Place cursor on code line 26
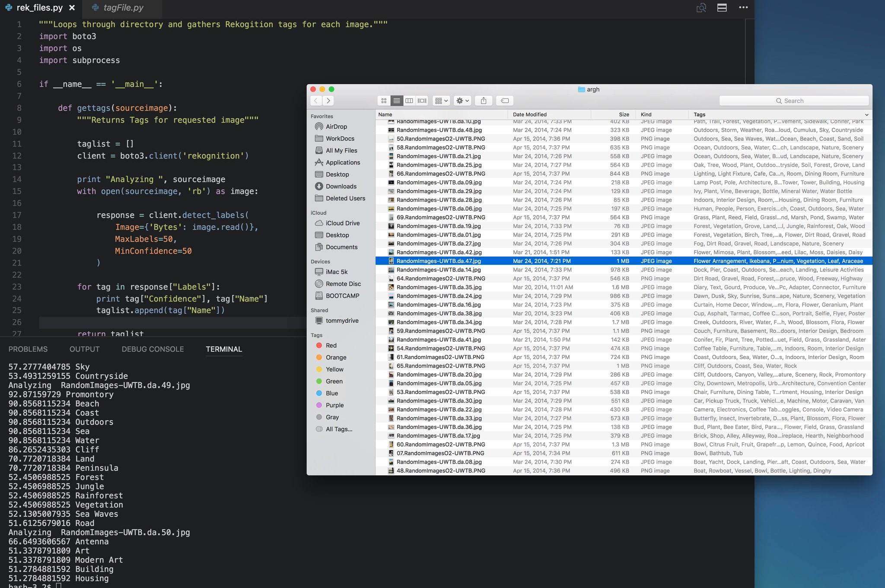 click(x=173, y=322)
